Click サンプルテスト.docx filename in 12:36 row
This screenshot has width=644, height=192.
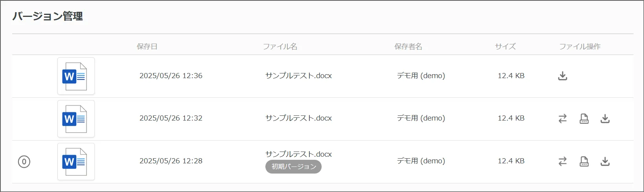pyautogui.click(x=298, y=76)
